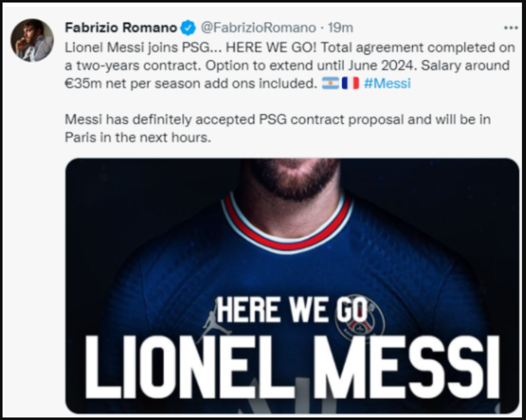Open the tweet's three-dot more menu
The width and height of the screenshot is (526, 420).
(511, 28)
